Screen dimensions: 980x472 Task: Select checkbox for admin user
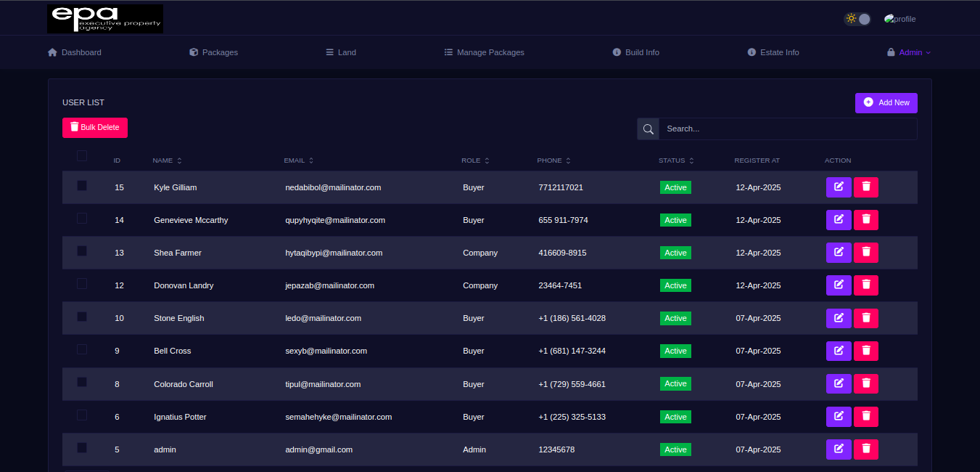click(x=82, y=447)
